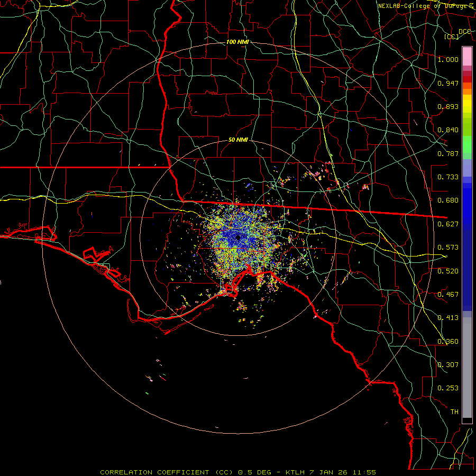Select the 0.413 scale value
Image resolution: width=476 pixels, height=476 pixels.
448,318
